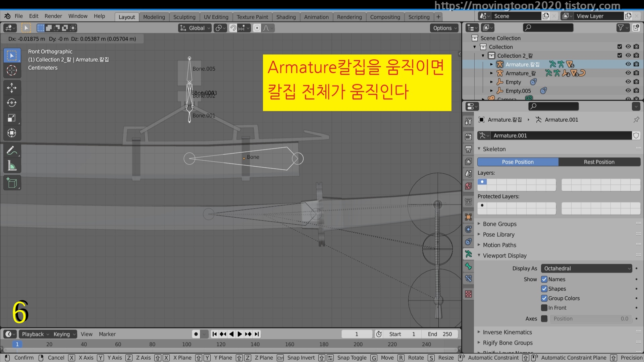
Task: Activate the Move tool
Action: click(x=12, y=88)
